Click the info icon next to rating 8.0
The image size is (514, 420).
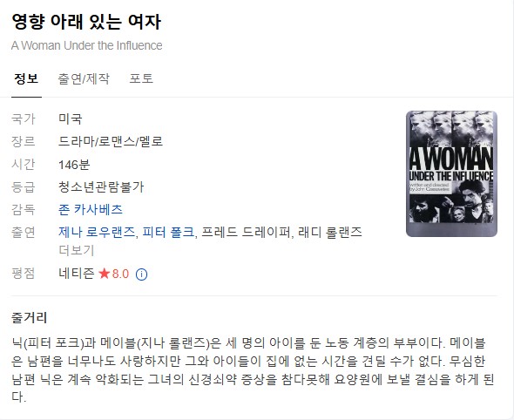[x=141, y=274]
